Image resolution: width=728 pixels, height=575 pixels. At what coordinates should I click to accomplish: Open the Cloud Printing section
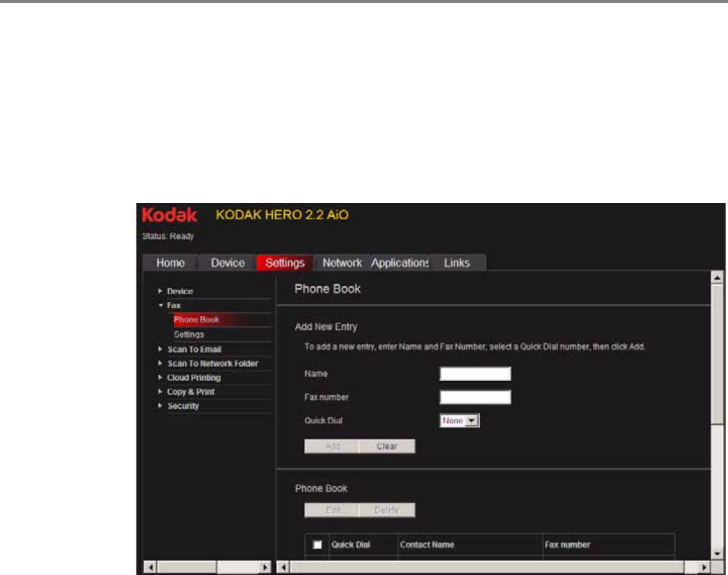tap(194, 377)
